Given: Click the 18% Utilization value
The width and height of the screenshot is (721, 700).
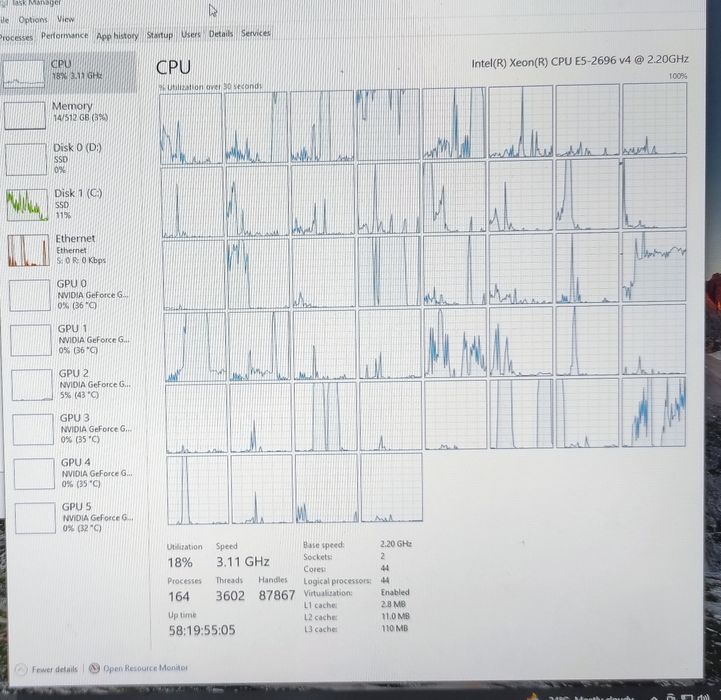Looking at the screenshot, I should [180, 562].
